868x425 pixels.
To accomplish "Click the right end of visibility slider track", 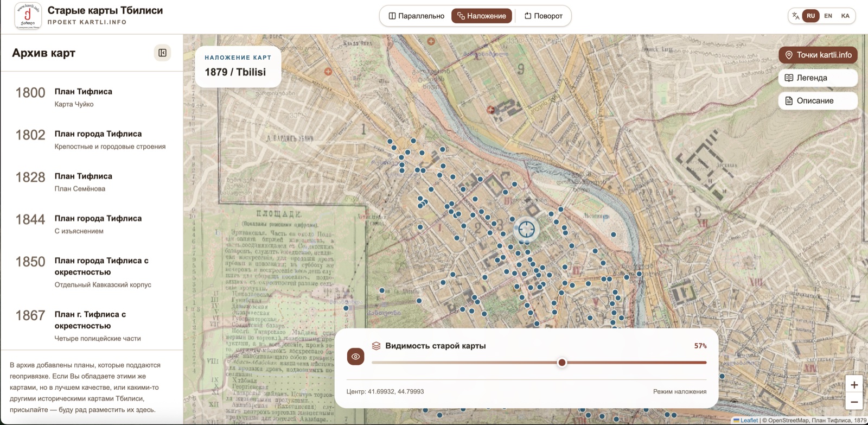I will [705, 363].
